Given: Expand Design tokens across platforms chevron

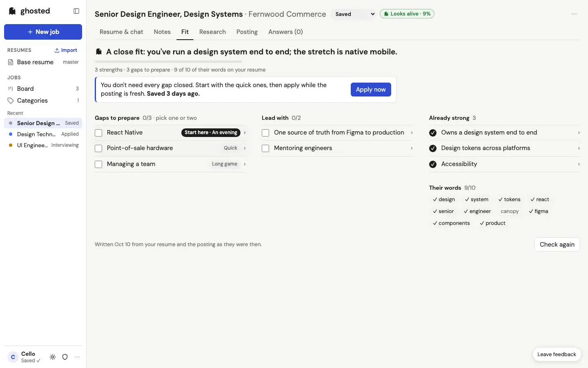Looking at the screenshot, I should [579, 148].
